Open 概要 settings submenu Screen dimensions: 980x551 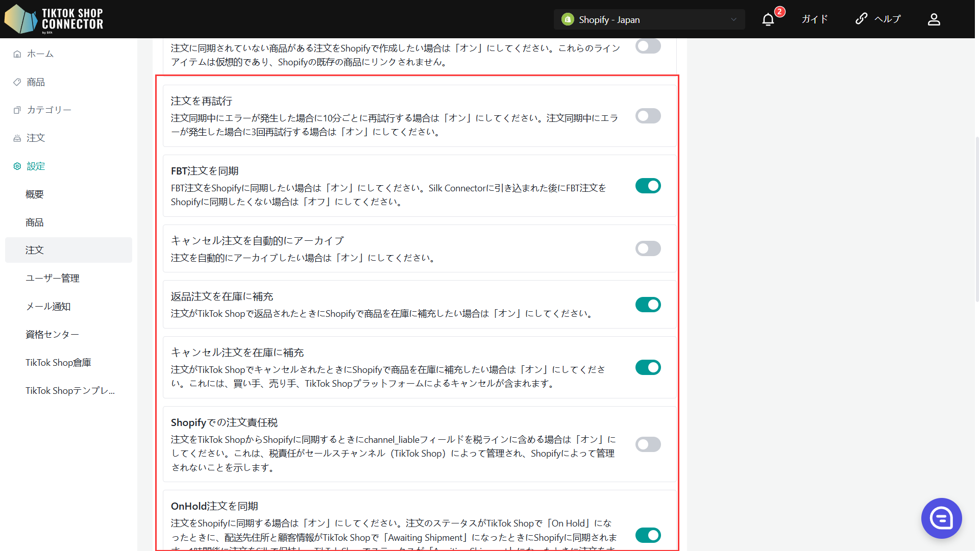point(35,194)
